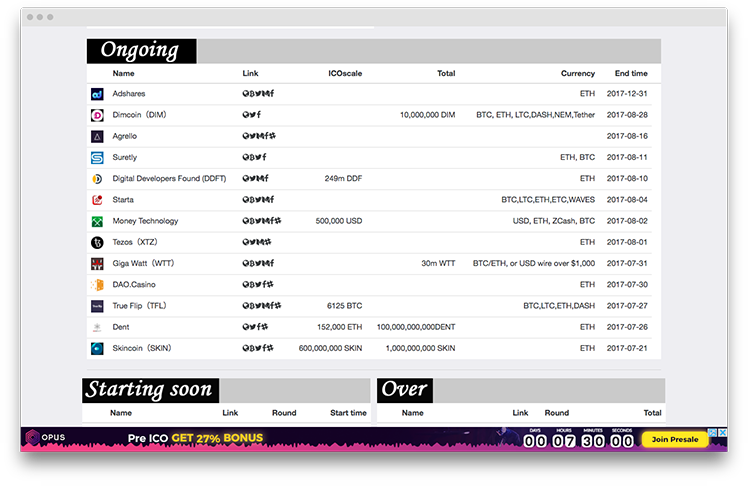
Task: Click Money Technology Slack icon
Action: pos(278,221)
